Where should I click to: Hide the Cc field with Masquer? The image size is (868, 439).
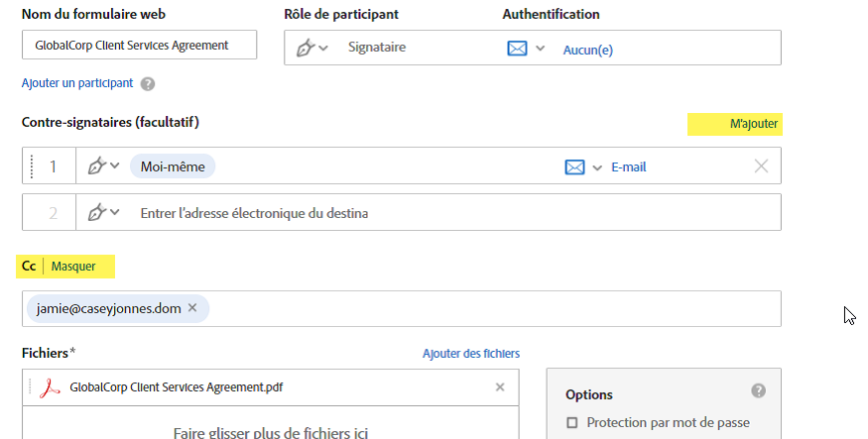click(x=73, y=267)
